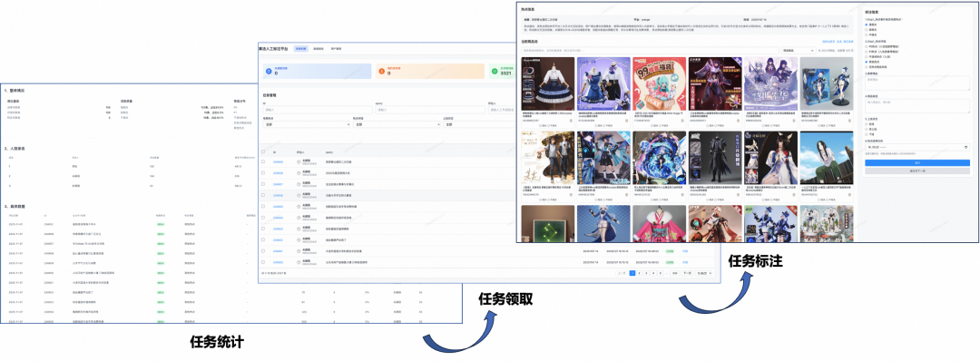Click the blue submit button in annotation panel
This screenshot has height=361, width=980.
(916, 162)
